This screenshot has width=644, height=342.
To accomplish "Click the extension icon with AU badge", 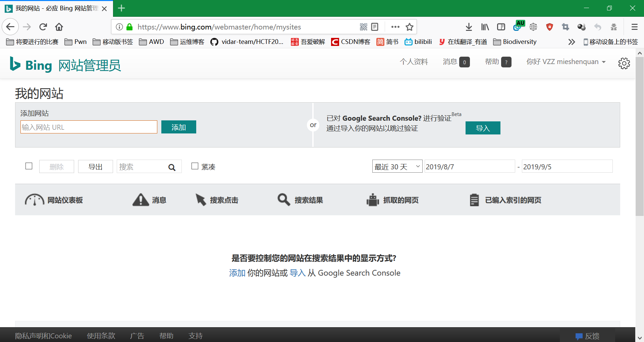I will pos(518,26).
